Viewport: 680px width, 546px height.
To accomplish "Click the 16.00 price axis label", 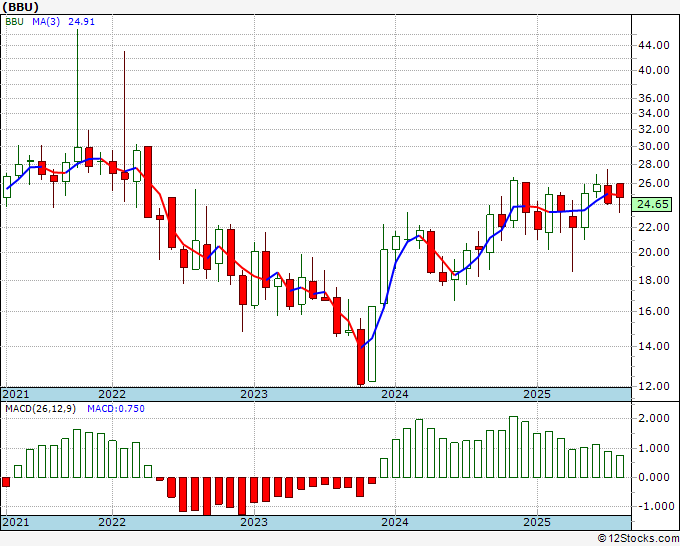I will tap(654, 311).
